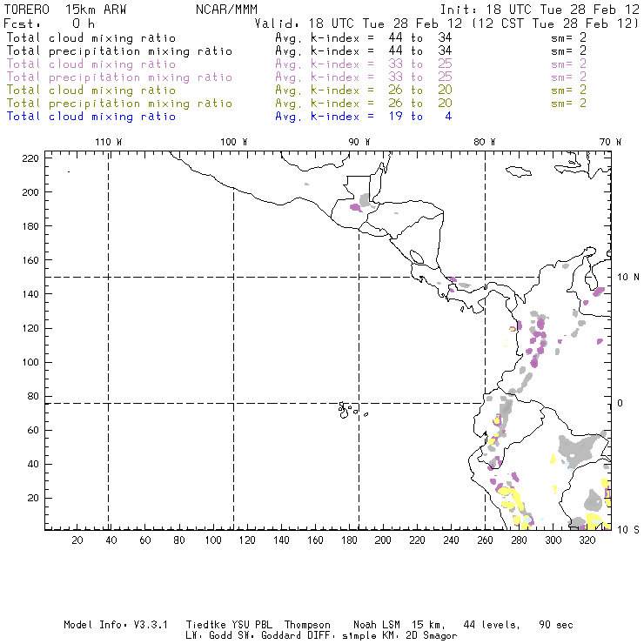This screenshot has width=644, height=644.
Task: Click the "90 sec" time step text
Action: (556, 625)
